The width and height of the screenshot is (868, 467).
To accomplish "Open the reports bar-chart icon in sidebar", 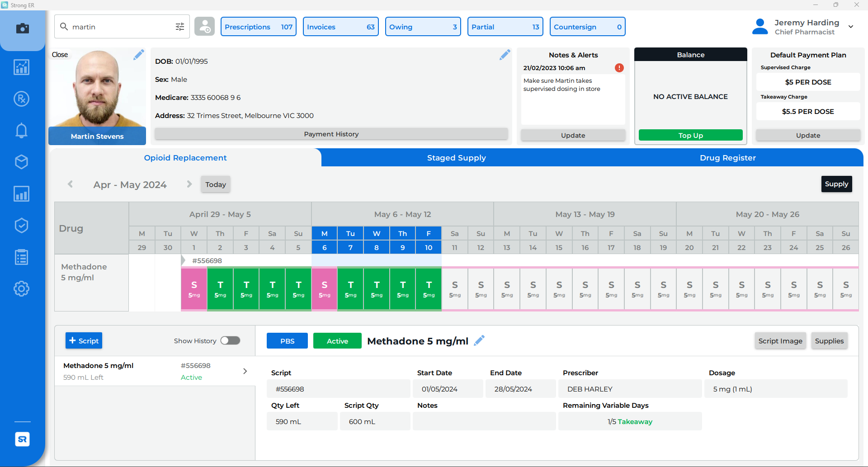I will [x=22, y=193].
